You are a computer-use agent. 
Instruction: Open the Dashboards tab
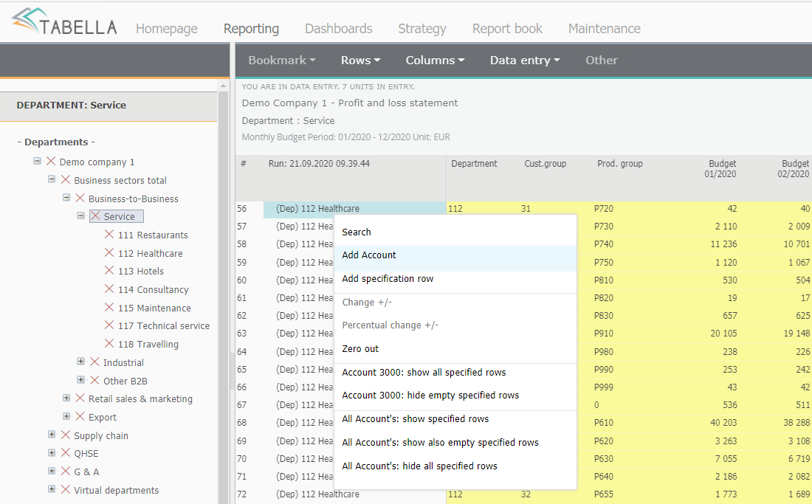coord(339,29)
